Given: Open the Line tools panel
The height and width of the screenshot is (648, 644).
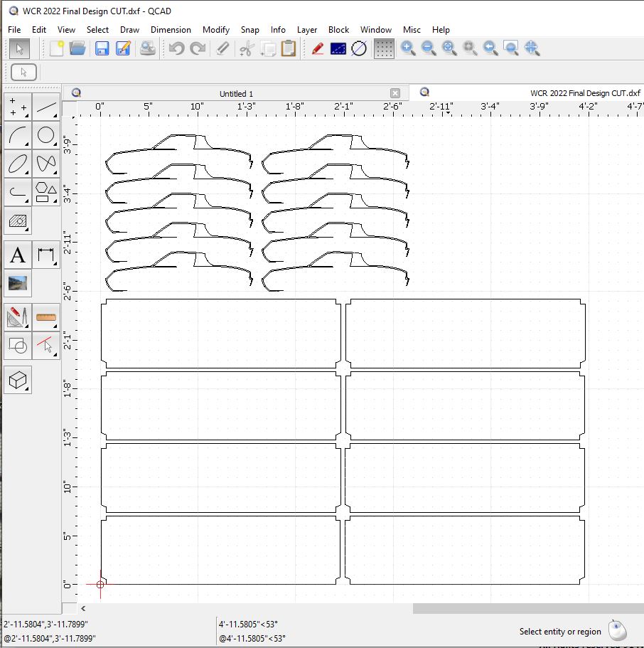Looking at the screenshot, I should point(46,107).
